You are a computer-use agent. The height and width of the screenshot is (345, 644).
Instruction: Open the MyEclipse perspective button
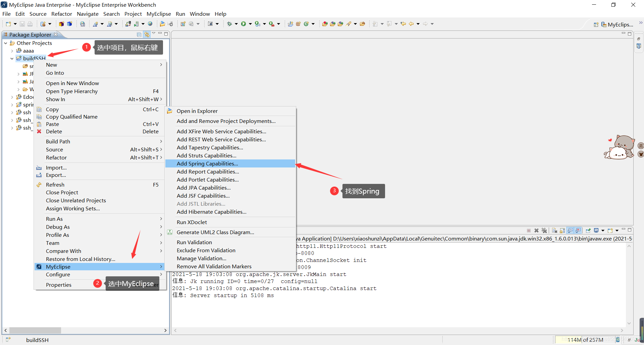617,24
